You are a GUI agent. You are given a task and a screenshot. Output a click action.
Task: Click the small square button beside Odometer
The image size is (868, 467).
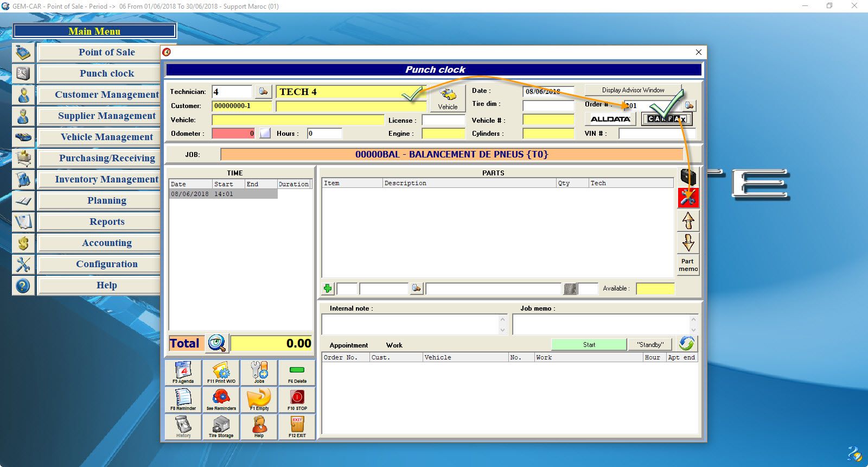[265, 133]
